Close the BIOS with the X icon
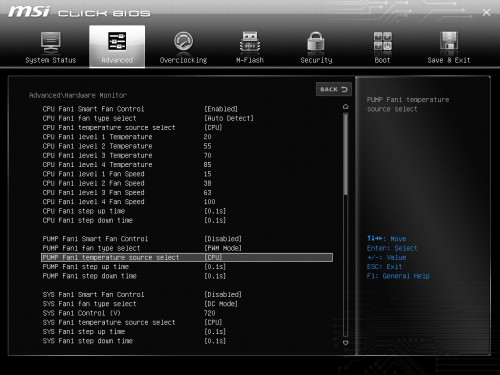This screenshot has width=500, height=375. pyautogui.click(x=486, y=13)
